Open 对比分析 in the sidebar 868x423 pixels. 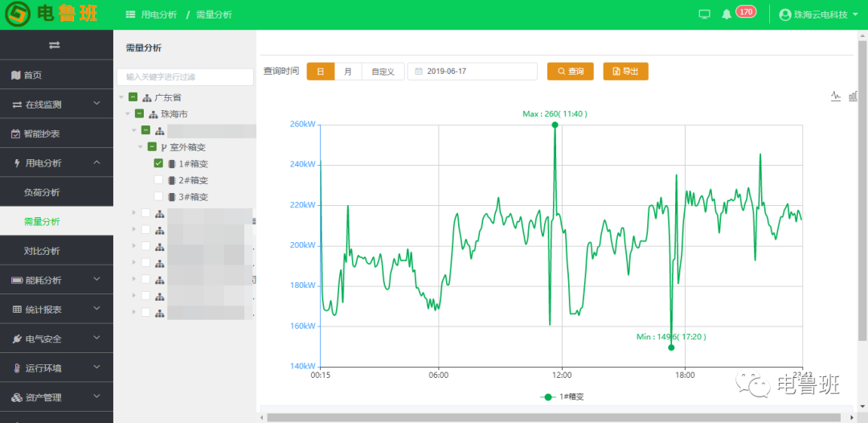(42, 251)
